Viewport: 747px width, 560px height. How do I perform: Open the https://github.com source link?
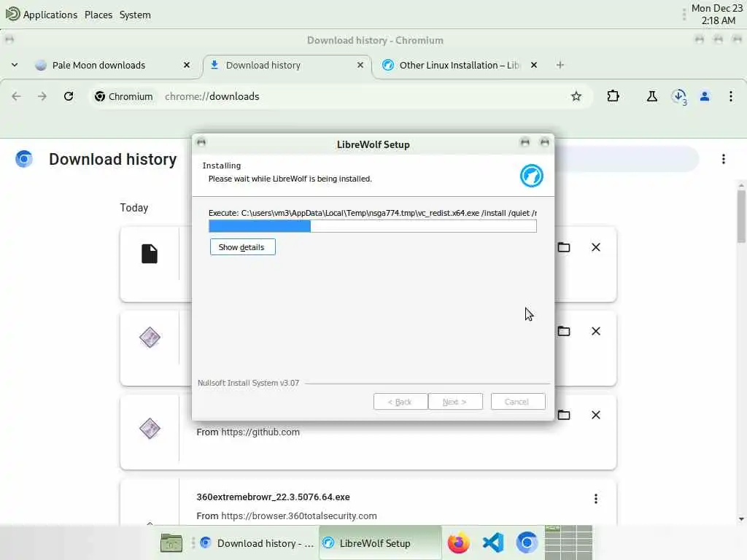pyautogui.click(x=260, y=432)
